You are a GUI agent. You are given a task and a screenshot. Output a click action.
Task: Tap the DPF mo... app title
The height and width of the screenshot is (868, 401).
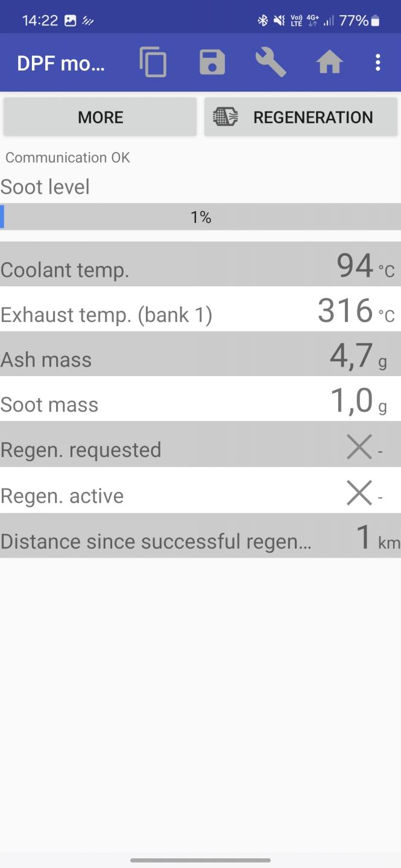(61, 63)
